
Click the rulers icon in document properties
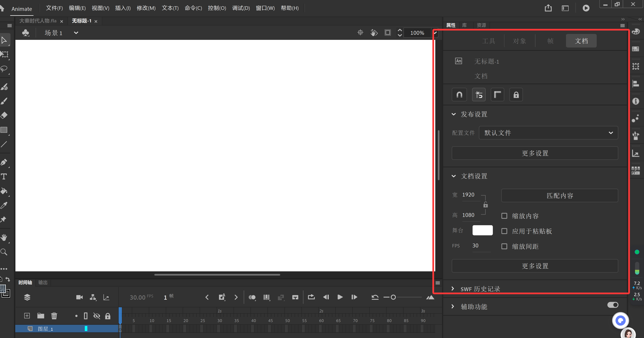[x=497, y=95]
